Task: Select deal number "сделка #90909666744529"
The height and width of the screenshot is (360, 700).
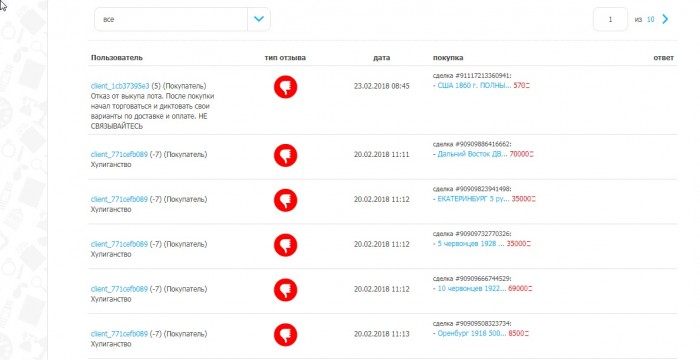Action: 472,278
